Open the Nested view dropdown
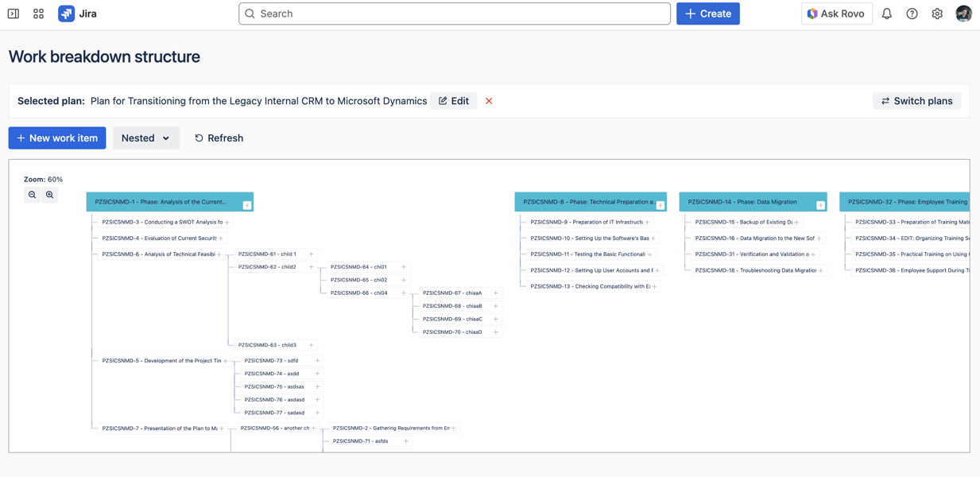The height and width of the screenshot is (477, 980). 145,138
